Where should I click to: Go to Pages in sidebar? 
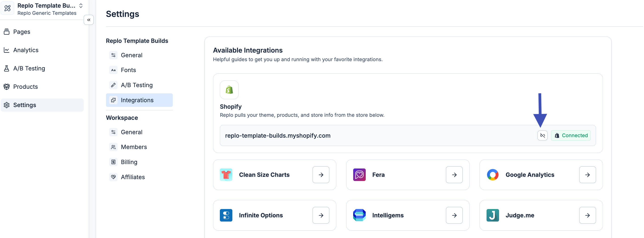(x=22, y=32)
